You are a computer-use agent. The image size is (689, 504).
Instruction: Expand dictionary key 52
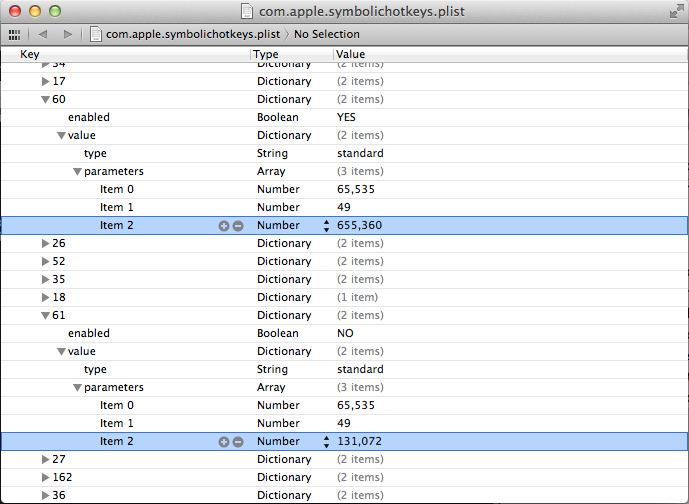pyautogui.click(x=45, y=261)
